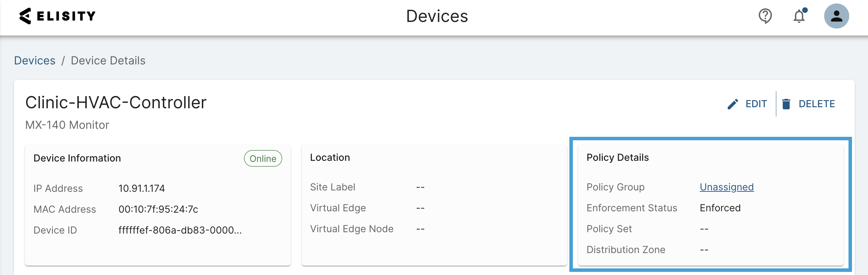Select the Device Details breadcrumb
Image resolution: width=868 pixels, height=275 pixels.
click(108, 61)
